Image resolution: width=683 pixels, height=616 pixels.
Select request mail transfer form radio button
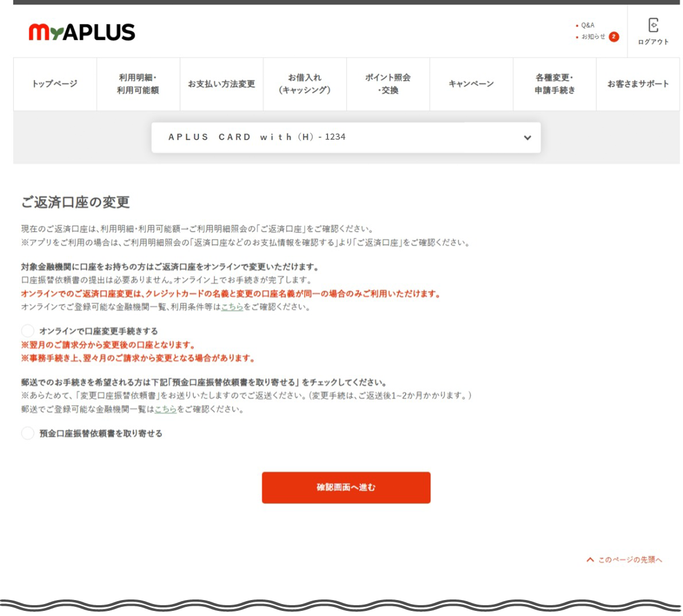[27, 433]
